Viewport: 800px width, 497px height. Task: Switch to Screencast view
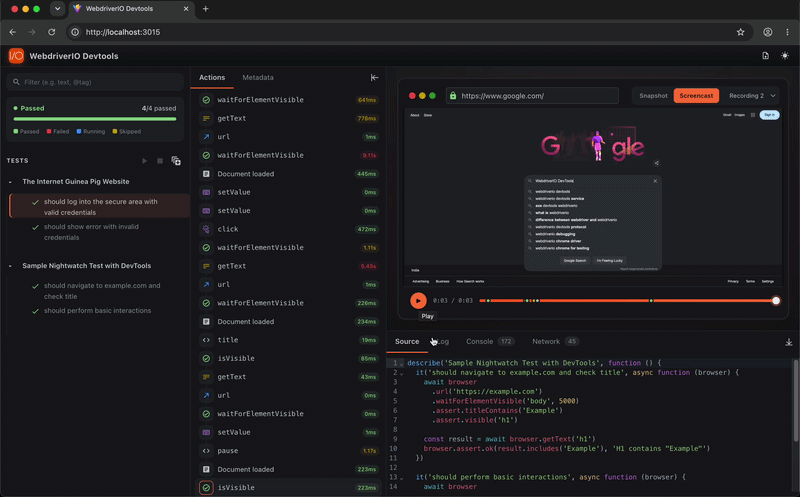click(x=696, y=95)
